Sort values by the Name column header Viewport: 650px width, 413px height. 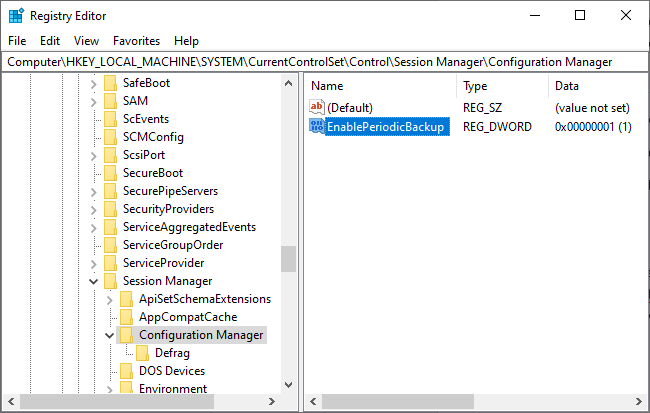[x=380, y=86]
